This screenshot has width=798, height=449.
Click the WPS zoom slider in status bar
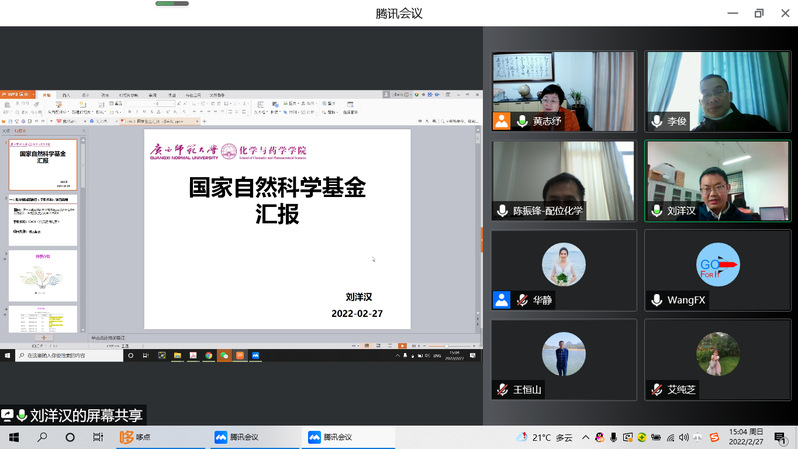coord(445,346)
